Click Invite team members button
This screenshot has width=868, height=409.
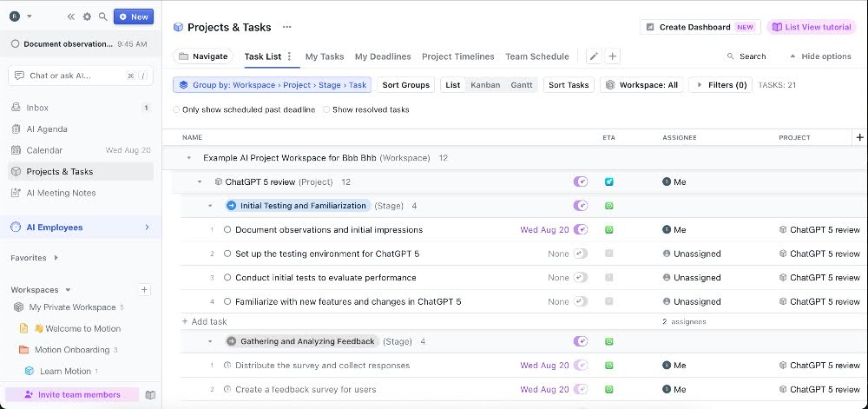point(73,395)
